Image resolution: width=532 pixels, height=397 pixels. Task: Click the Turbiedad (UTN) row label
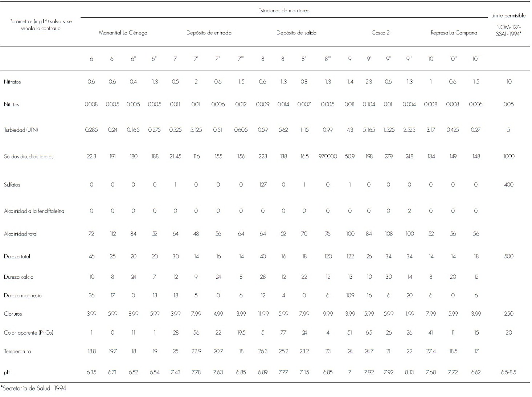pos(21,130)
